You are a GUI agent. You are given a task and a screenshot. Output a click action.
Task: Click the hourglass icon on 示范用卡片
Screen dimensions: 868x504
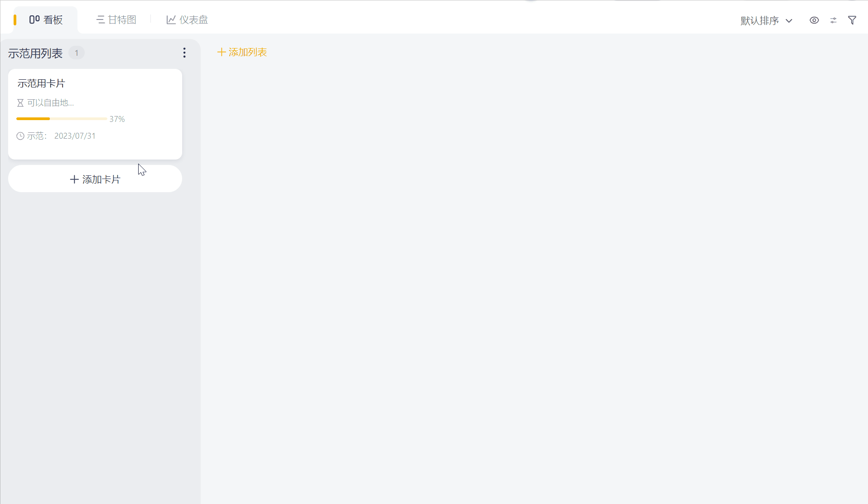pos(20,103)
